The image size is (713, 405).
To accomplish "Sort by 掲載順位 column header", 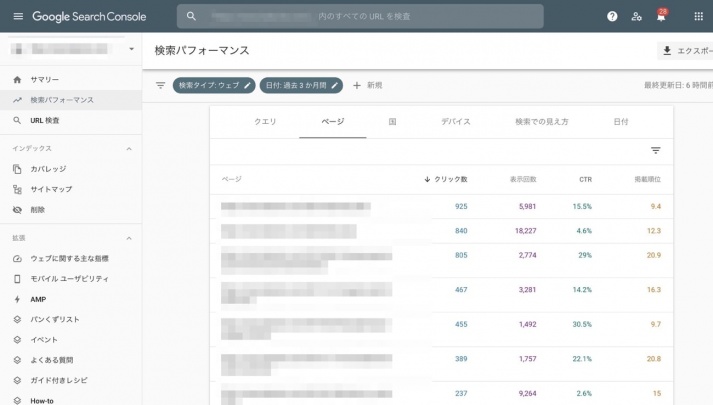I will pos(648,179).
